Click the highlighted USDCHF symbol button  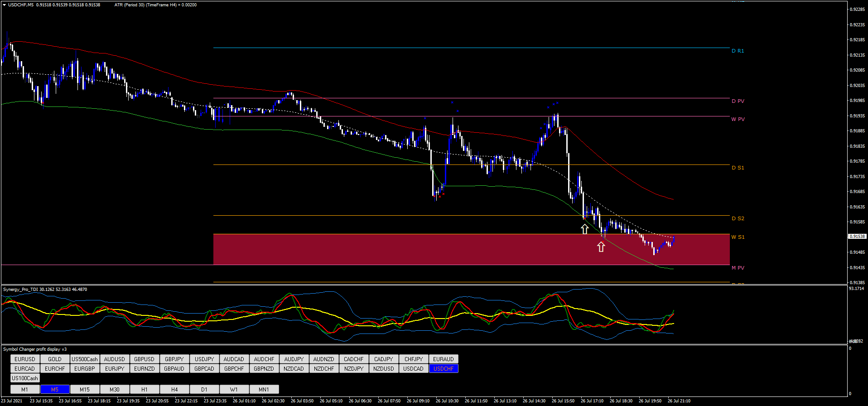(444, 369)
